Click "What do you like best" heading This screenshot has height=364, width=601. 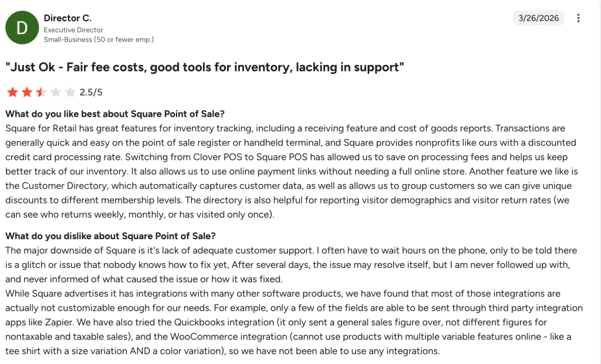pyautogui.click(x=115, y=113)
